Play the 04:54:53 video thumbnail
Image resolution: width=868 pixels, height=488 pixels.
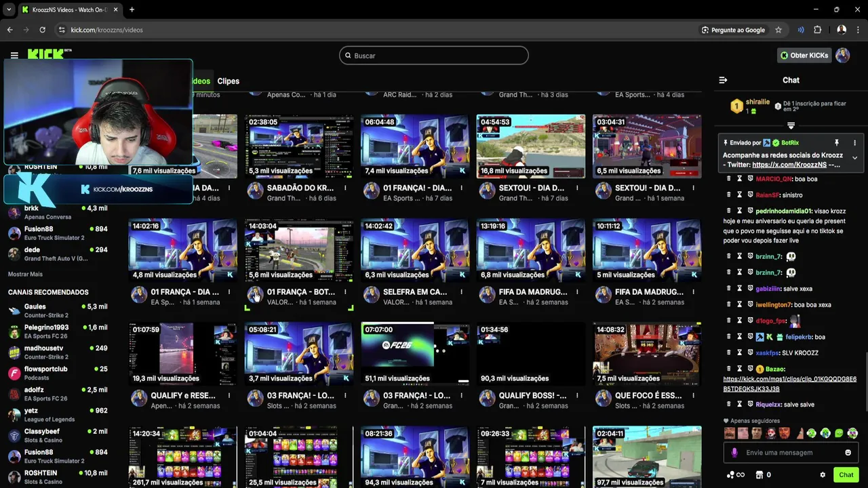[x=531, y=146]
